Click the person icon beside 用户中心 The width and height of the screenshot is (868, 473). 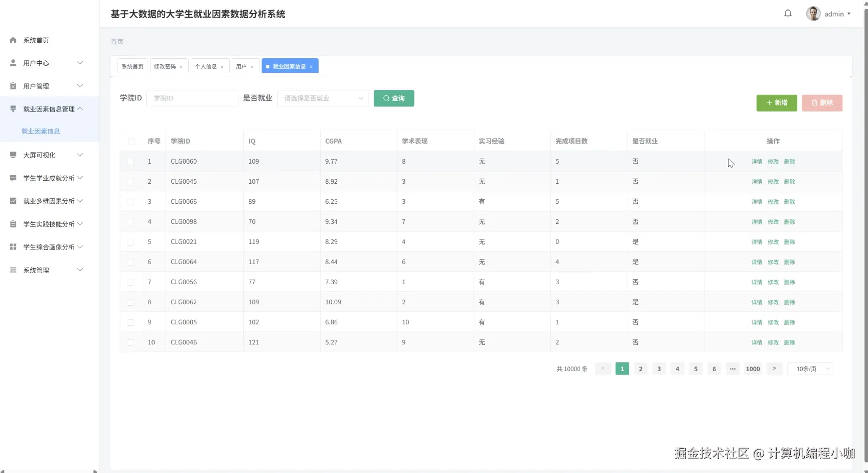click(x=13, y=63)
